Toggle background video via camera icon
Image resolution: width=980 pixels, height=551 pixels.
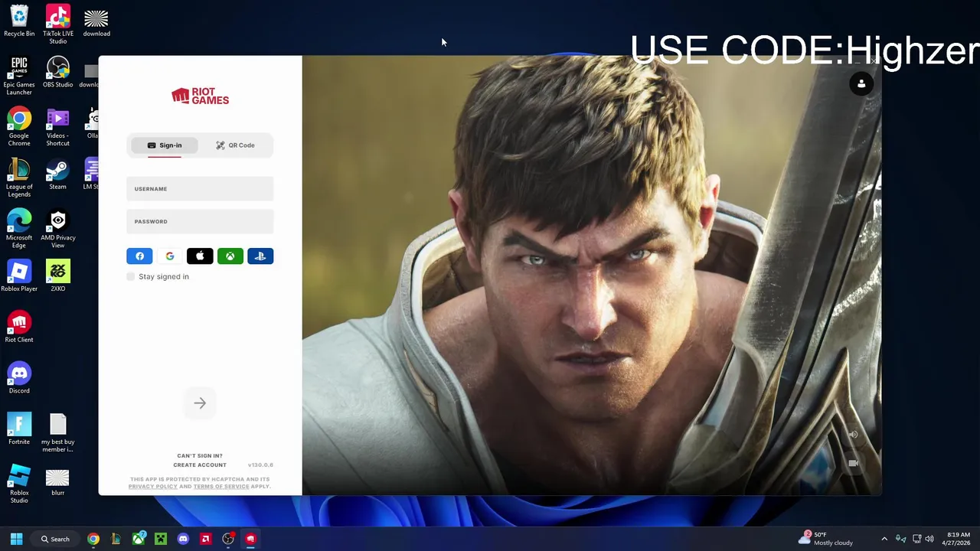853,463
